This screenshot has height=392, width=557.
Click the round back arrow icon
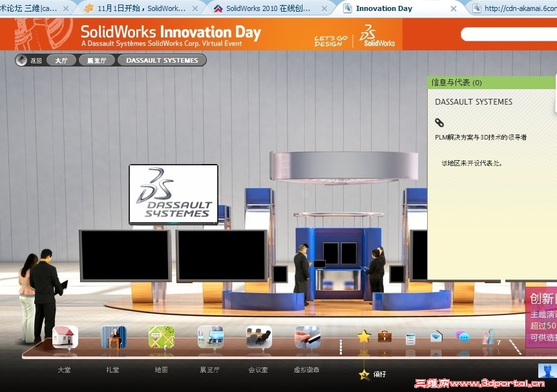click(x=21, y=60)
